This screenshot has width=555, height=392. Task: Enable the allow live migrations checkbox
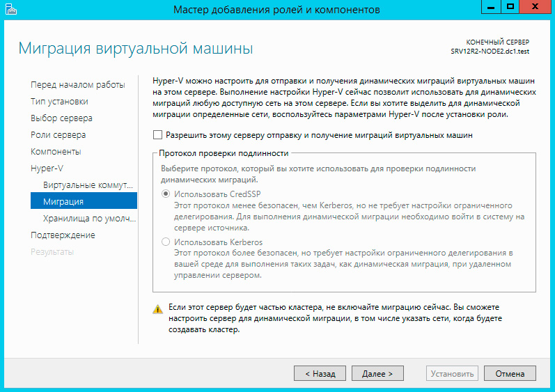(x=157, y=135)
